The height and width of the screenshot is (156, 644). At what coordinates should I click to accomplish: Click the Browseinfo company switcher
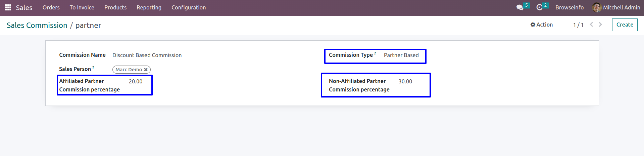pos(569,7)
